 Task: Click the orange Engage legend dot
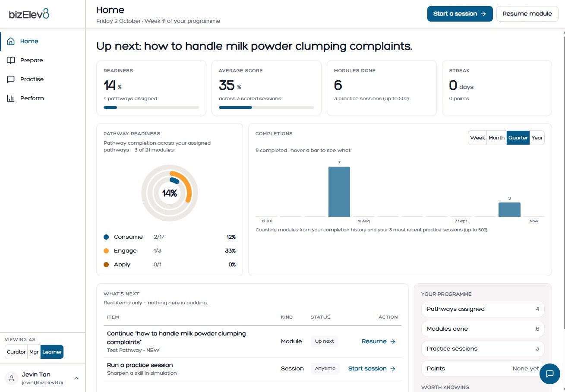pos(106,251)
